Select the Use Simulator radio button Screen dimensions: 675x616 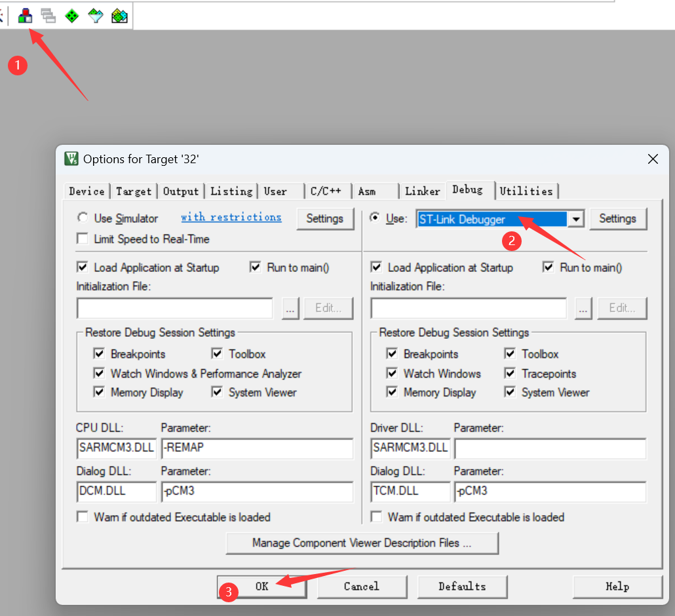pyautogui.click(x=82, y=218)
